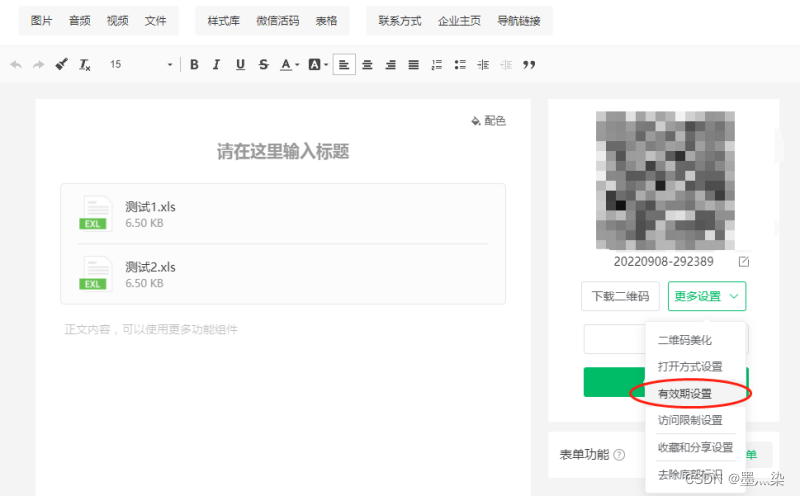Open the font color picker
Viewport: 800px width, 496px height.
[289, 65]
